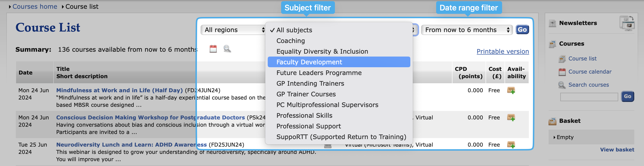
Task: Go to Courses home breadcrumb
Action: tap(35, 7)
